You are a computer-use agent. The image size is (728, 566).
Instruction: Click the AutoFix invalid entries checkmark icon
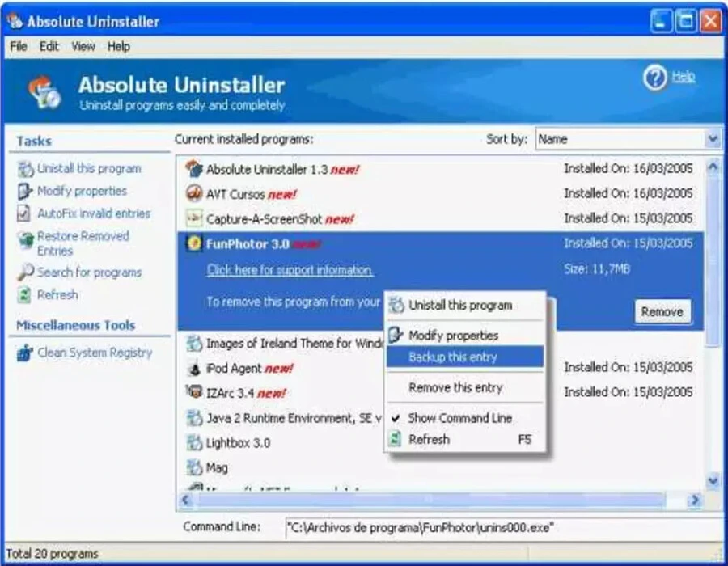(23, 213)
